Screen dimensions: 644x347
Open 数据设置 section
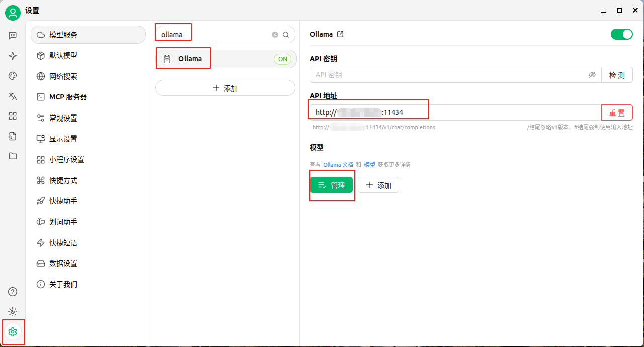[x=88, y=263]
